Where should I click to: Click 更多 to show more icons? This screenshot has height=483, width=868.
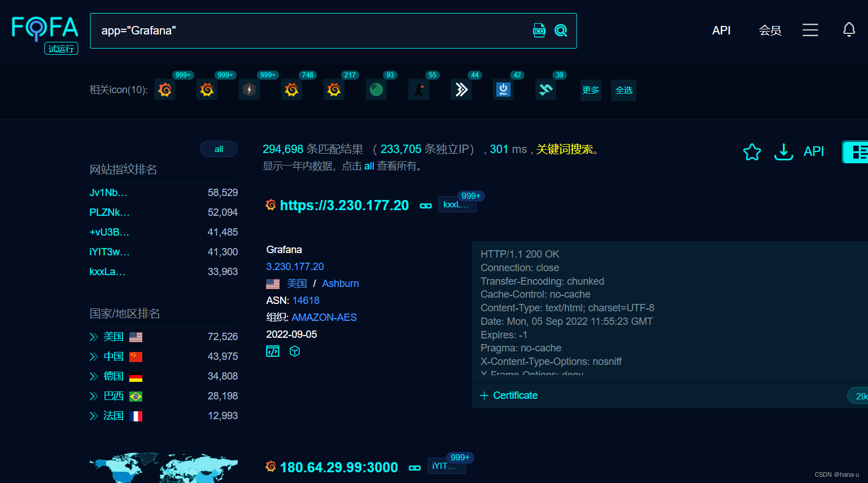pyautogui.click(x=591, y=90)
